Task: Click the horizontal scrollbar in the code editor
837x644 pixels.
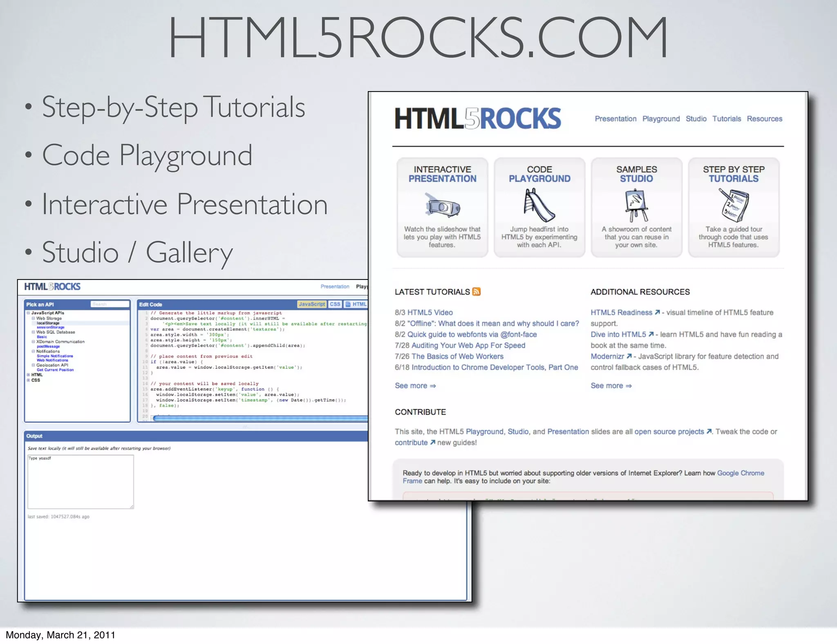Action: [260, 418]
